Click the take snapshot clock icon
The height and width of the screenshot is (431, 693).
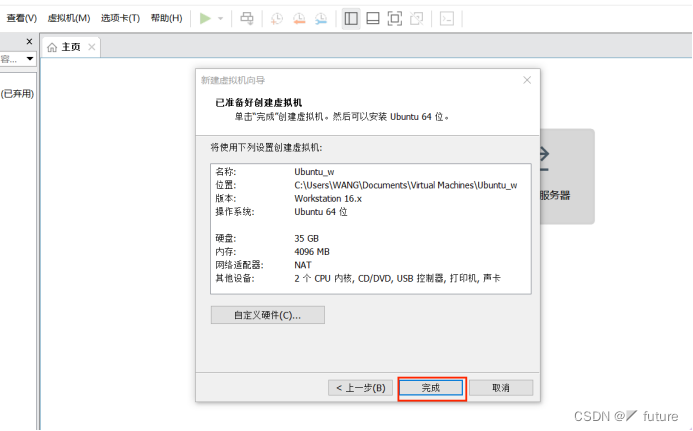click(277, 19)
